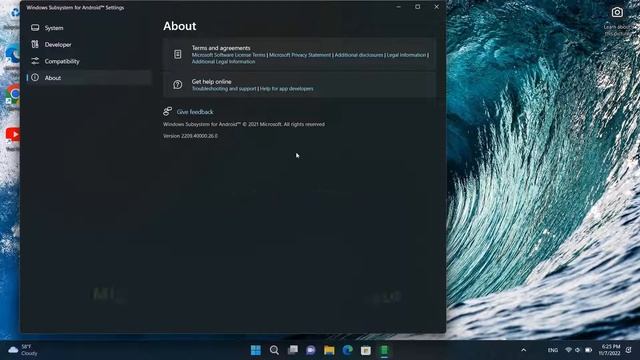Close the Android Settings window

436,7
